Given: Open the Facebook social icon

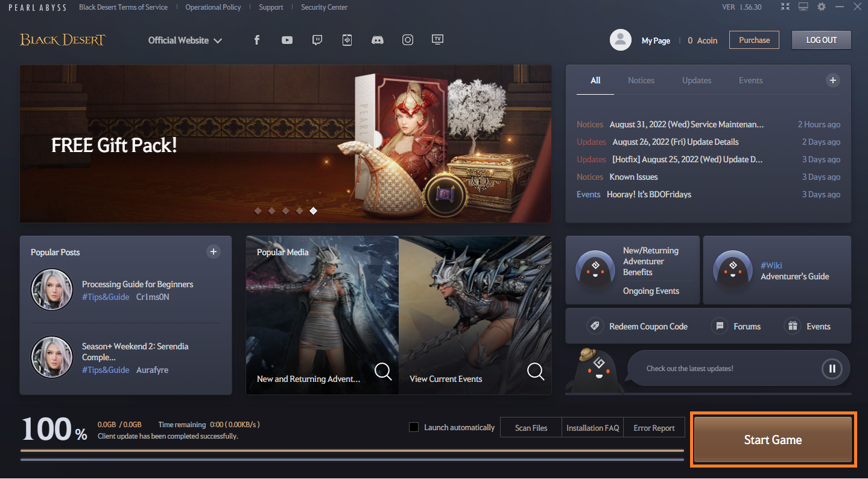Looking at the screenshot, I should (257, 40).
